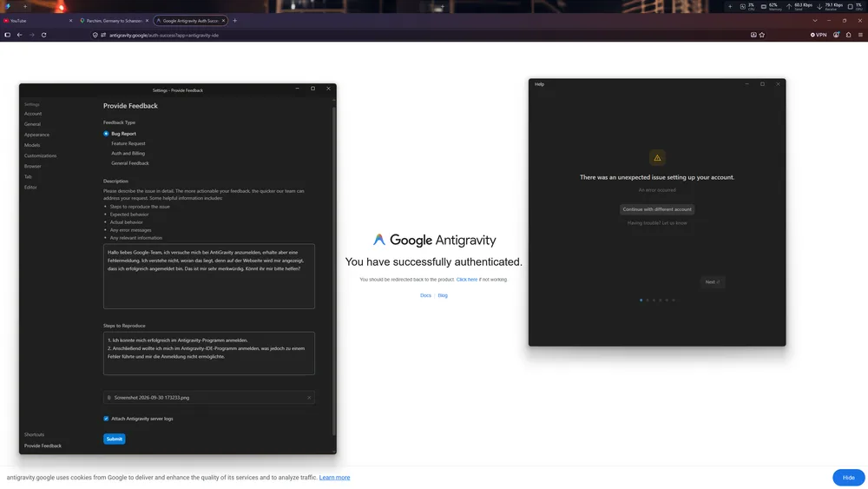The image size is (868, 489).
Task: Click the CPU usage widget icon
Action: coord(742,7)
